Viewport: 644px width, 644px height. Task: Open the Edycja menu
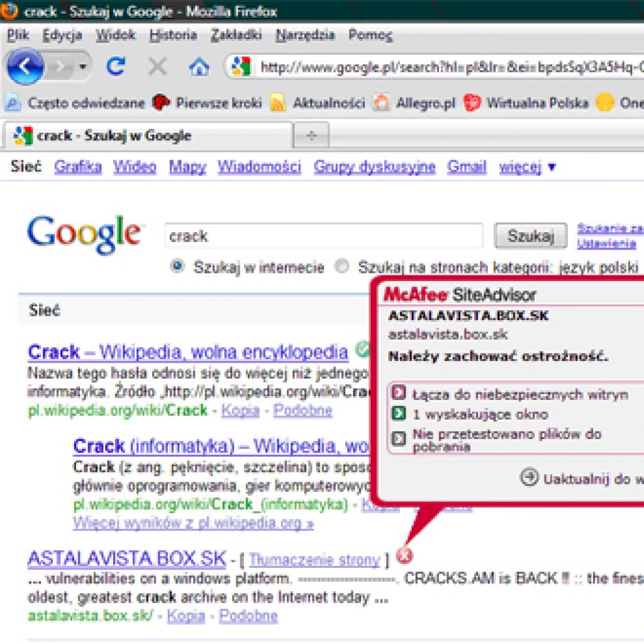coord(62,35)
